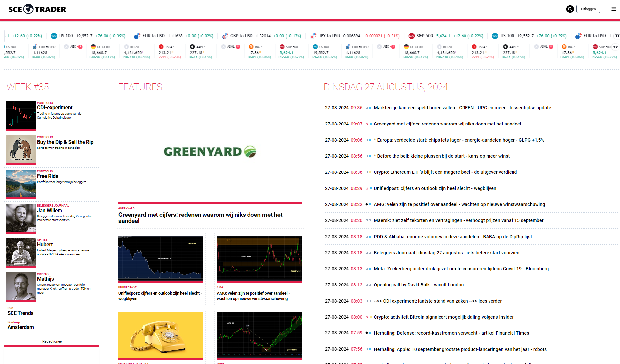Screen dimensions: 620x364
Task: Open the Meta Zuckerberg headline
Action: tap(461, 269)
